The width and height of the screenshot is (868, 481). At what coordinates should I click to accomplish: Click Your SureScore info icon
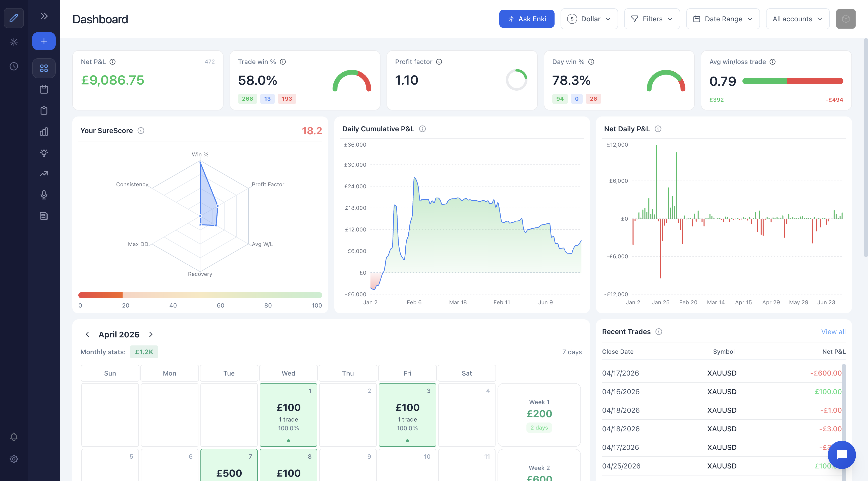141,131
